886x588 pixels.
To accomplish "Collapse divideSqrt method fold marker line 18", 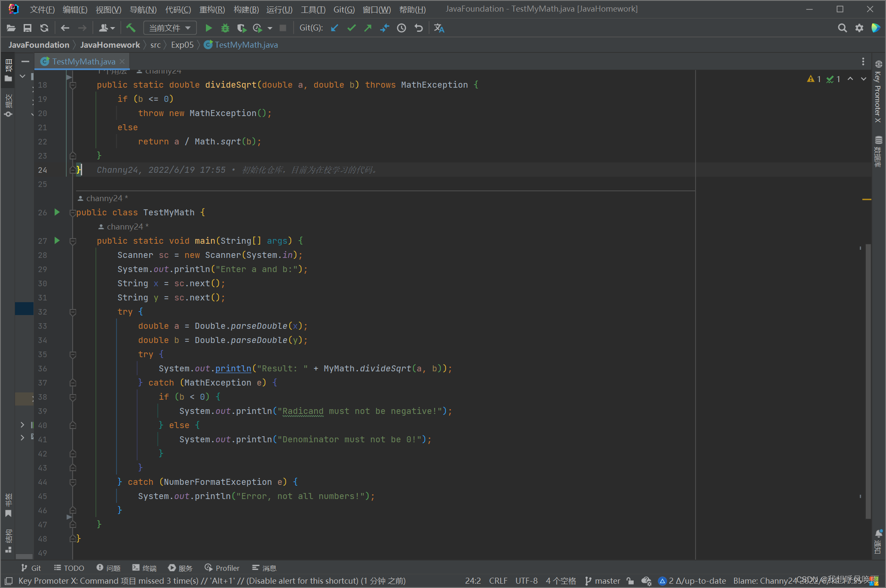I will click(73, 85).
